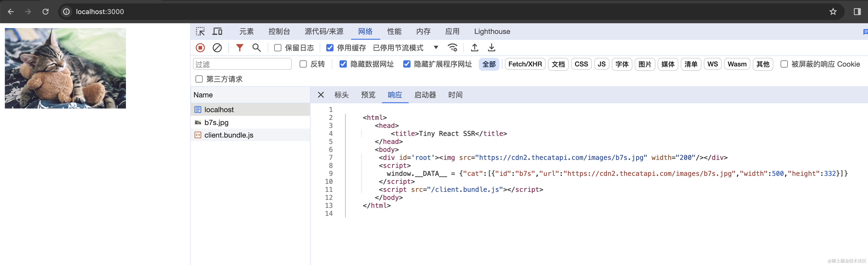Image resolution: width=868 pixels, height=265 pixels.
Task: Clear the network log
Action: (217, 48)
